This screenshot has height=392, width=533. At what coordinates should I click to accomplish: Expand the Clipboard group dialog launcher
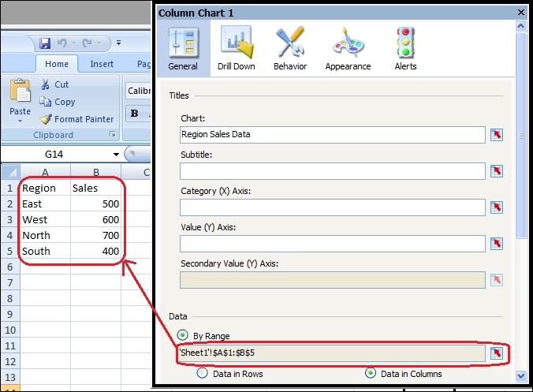(112, 136)
